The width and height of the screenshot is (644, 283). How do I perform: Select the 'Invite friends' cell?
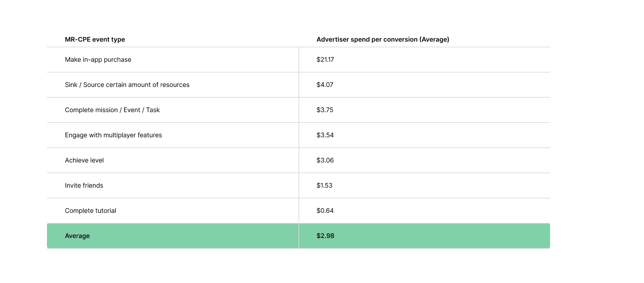[84, 185]
